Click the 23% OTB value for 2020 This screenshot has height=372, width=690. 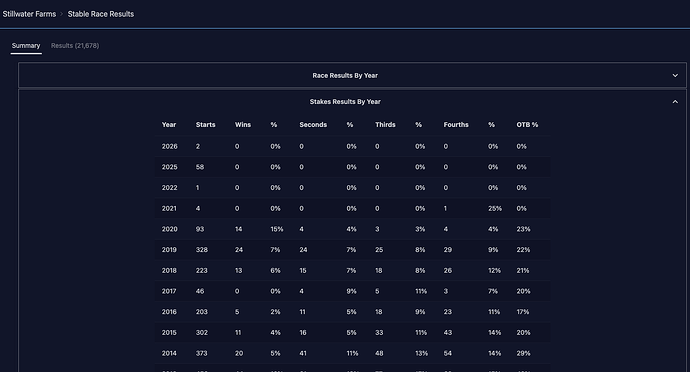[523, 229]
